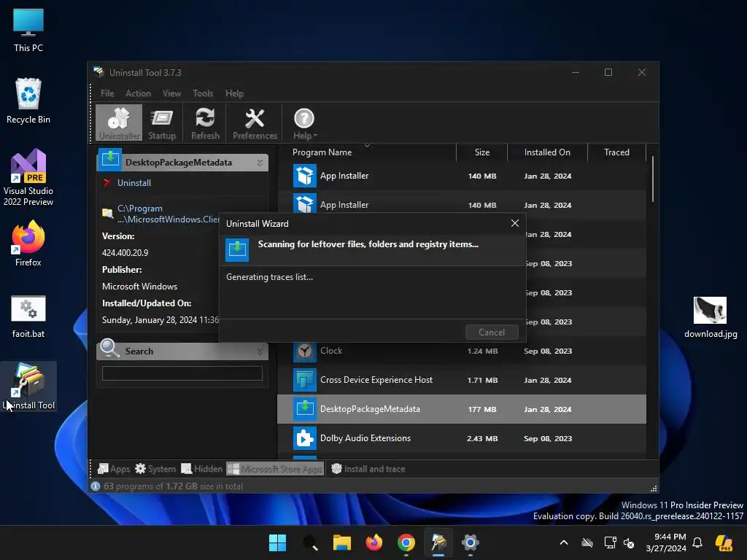This screenshot has width=747, height=560.
Task: Click the Search panel magnifier icon
Action: coord(109,349)
